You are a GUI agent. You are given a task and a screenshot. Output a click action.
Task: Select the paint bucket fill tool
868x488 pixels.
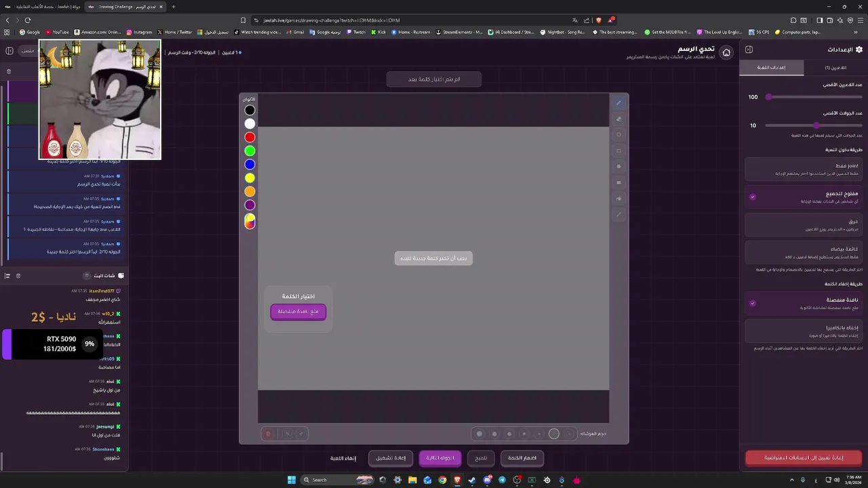coord(618,199)
